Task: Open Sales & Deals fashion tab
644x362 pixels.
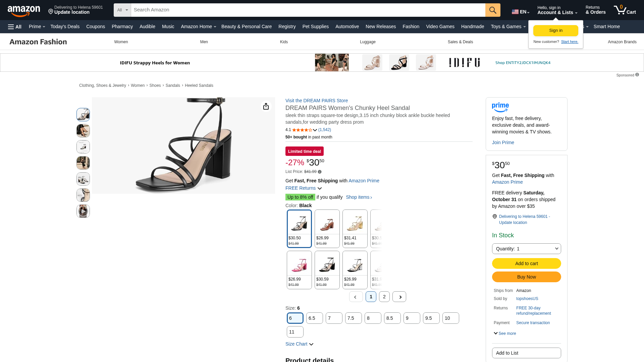Action: point(460,42)
